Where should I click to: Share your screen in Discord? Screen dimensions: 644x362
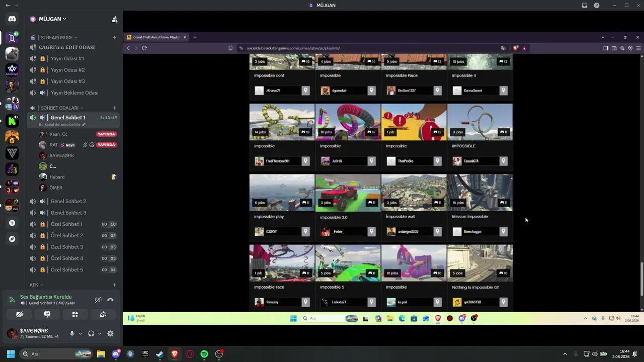click(x=47, y=314)
